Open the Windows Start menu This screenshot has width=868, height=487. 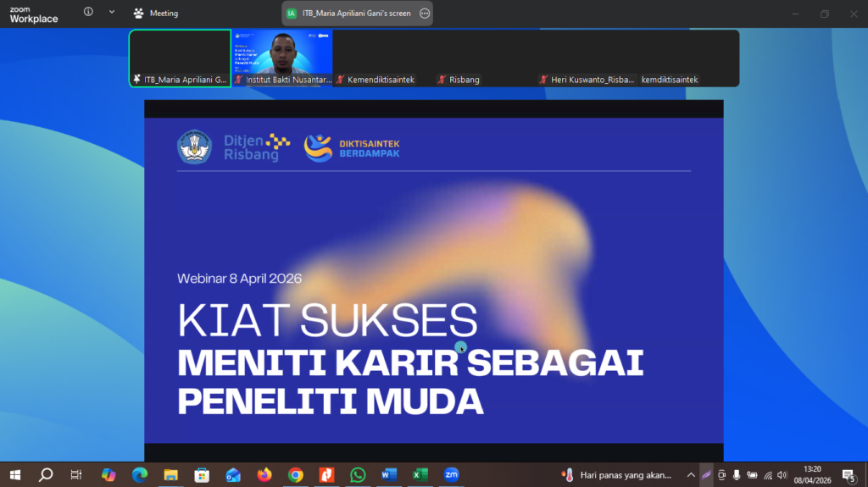pos(15,474)
